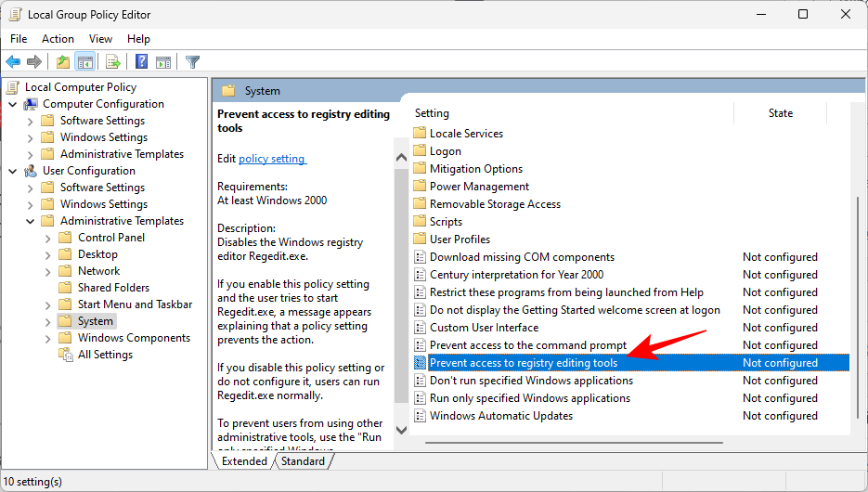Collapse the Computer Configuration node
Viewport: 868px width, 492px height.
[x=13, y=104]
